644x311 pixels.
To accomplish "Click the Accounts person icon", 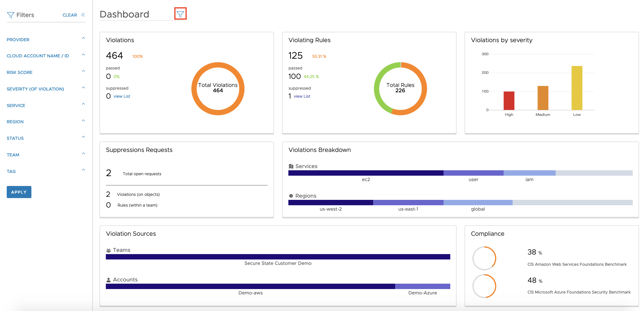I will (x=108, y=280).
